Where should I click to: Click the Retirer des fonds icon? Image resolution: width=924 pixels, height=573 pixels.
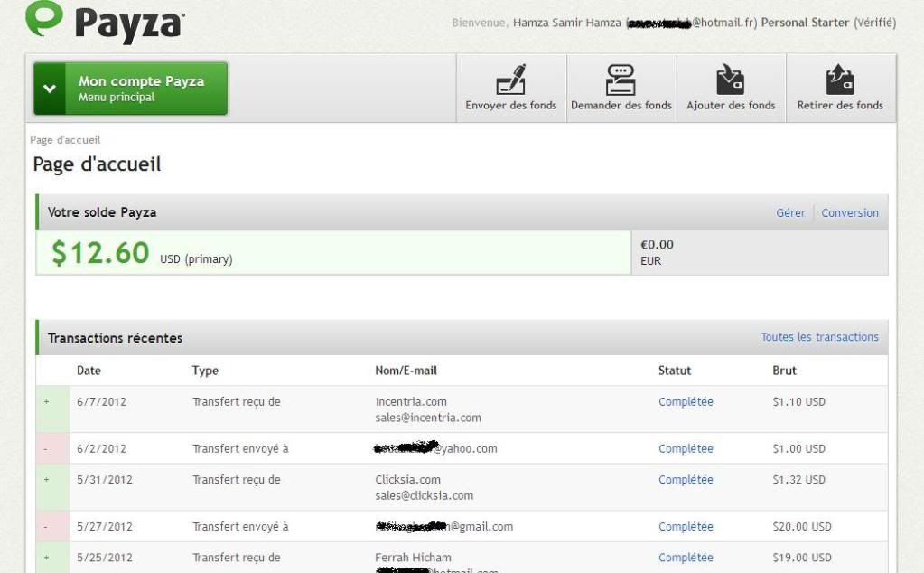point(840,80)
